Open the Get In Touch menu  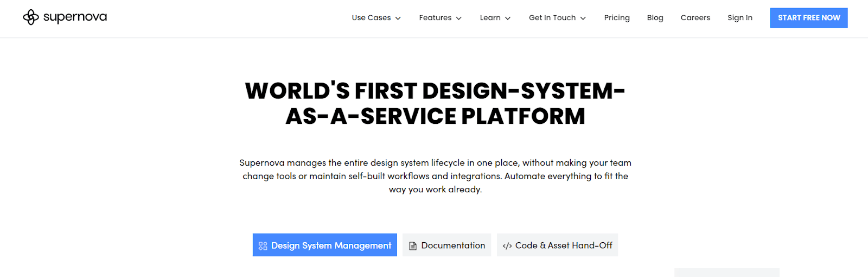(552, 18)
